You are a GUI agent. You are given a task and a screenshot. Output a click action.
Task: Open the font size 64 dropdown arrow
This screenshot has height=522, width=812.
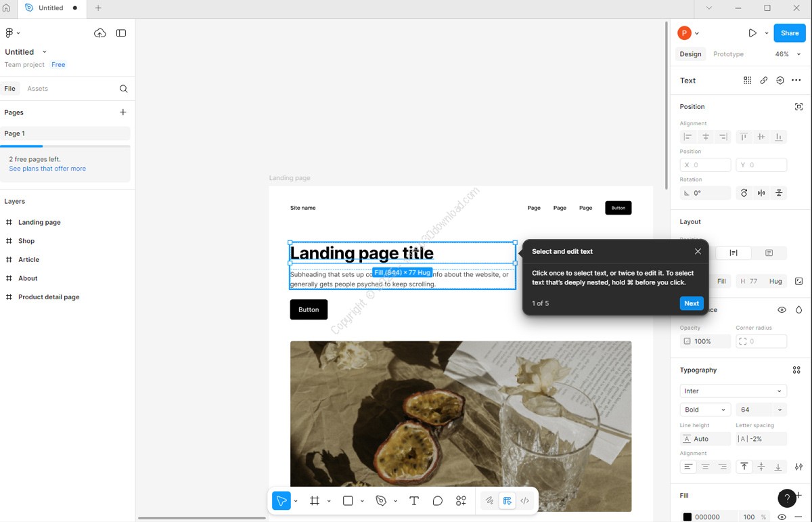point(780,410)
